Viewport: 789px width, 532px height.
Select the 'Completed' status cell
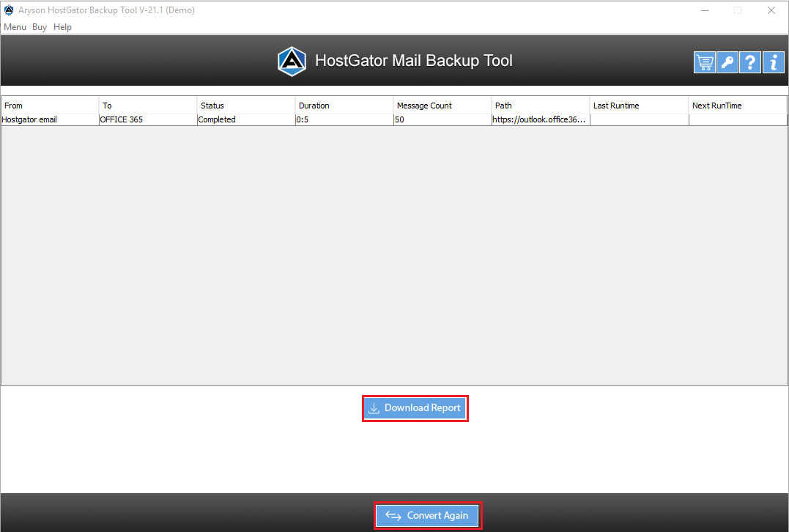[246, 119]
